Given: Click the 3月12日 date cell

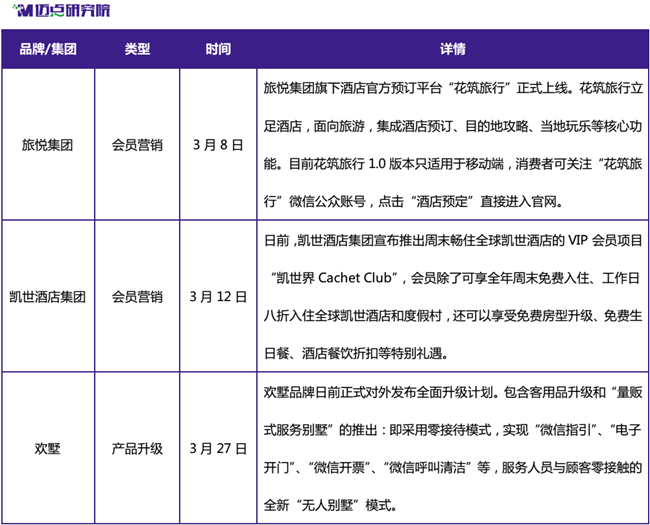Looking at the screenshot, I should coord(218,297).
